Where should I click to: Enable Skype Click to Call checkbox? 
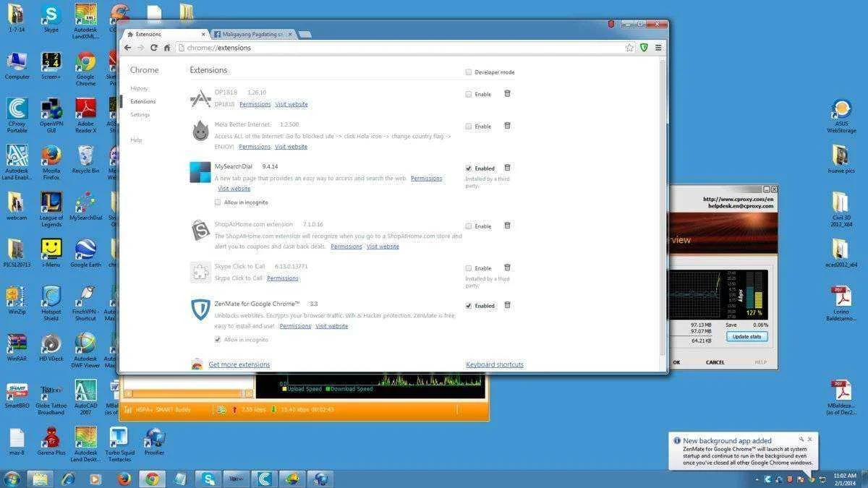pos(469,267)
